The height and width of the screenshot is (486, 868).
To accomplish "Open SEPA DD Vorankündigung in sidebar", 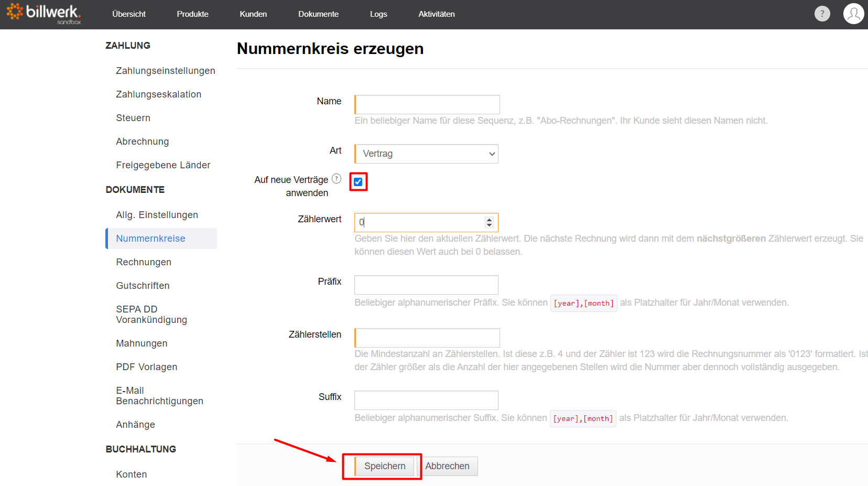I will (x=151, y=315).
